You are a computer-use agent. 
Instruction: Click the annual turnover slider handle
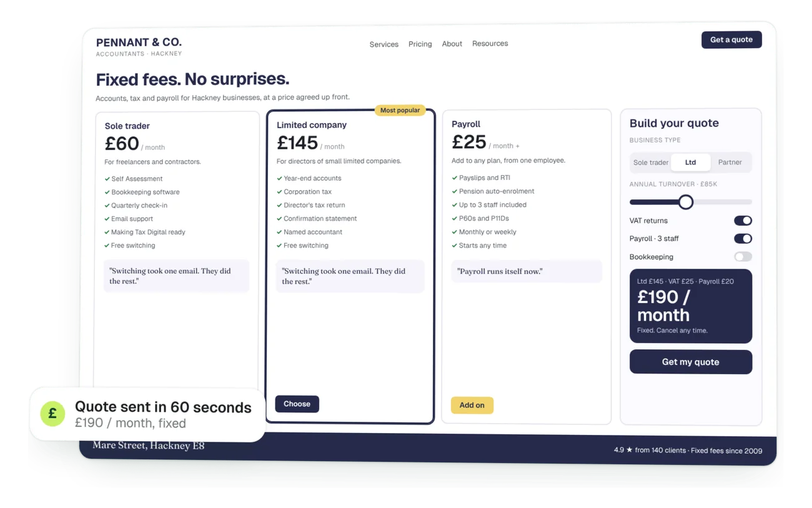[686, 202]
